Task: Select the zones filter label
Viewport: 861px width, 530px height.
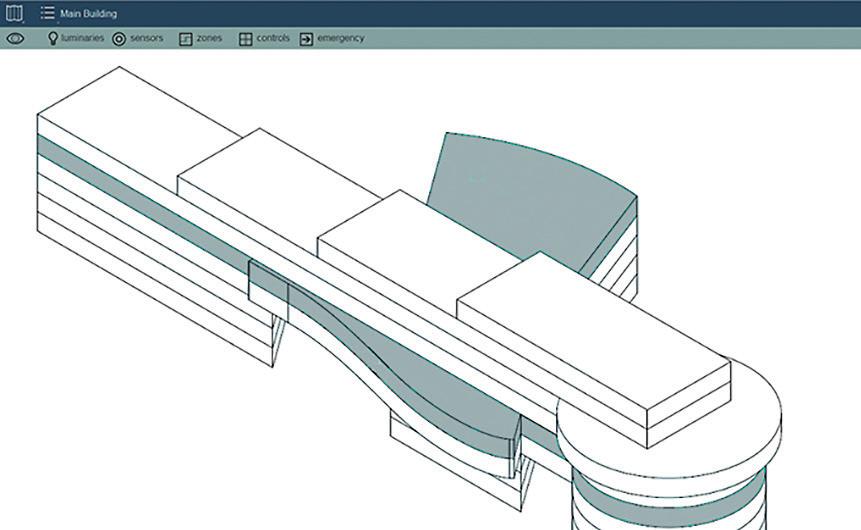Action: pyautogui.click(x=209, y=38)
